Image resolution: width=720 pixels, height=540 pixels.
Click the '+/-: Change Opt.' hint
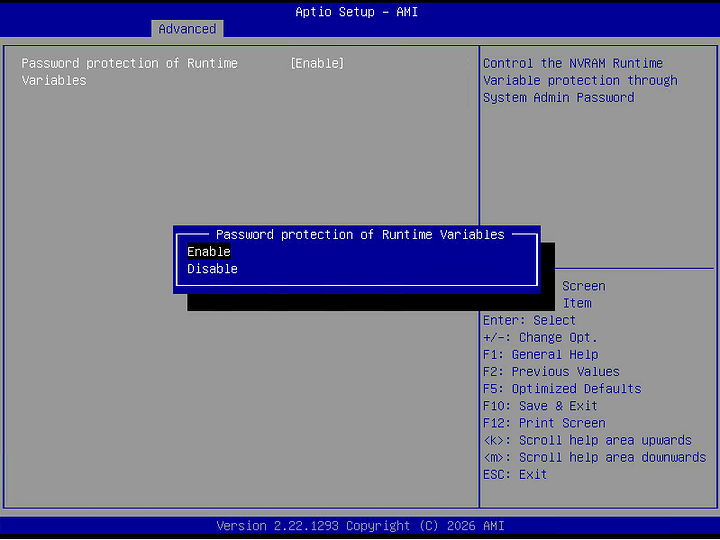(x=540, y=338)
